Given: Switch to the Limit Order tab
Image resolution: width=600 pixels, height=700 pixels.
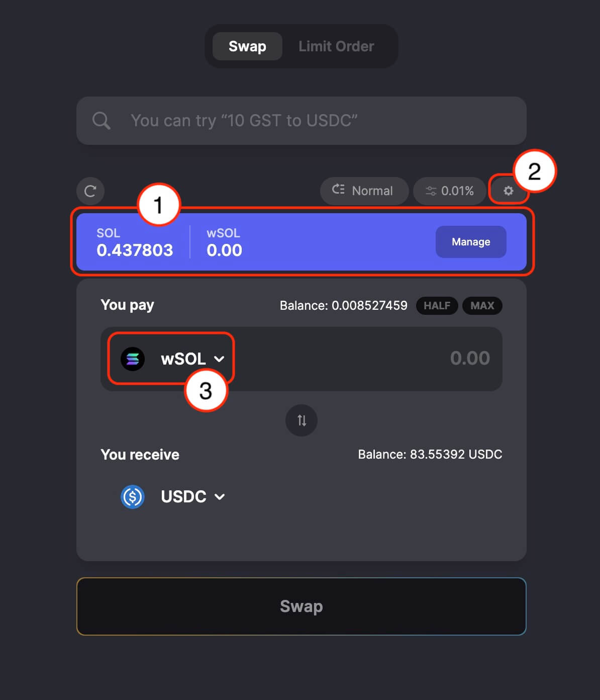Looking at the screenshot, I should 336,46.
